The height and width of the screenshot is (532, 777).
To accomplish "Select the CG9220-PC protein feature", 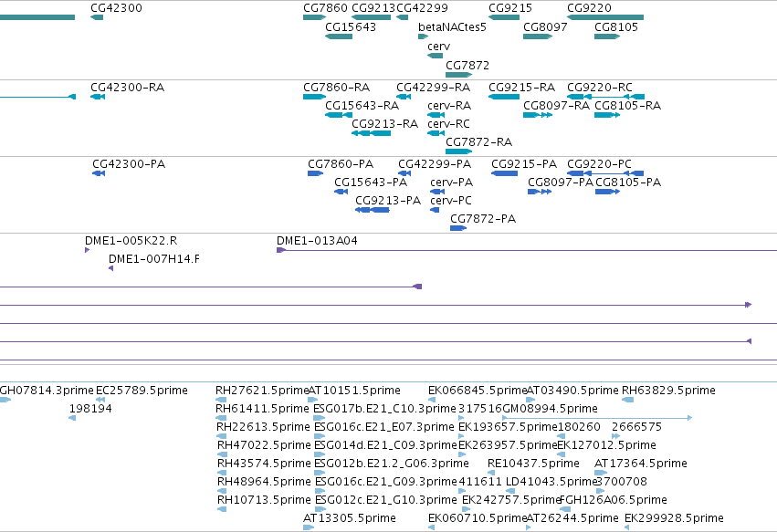I will [605, 173].
